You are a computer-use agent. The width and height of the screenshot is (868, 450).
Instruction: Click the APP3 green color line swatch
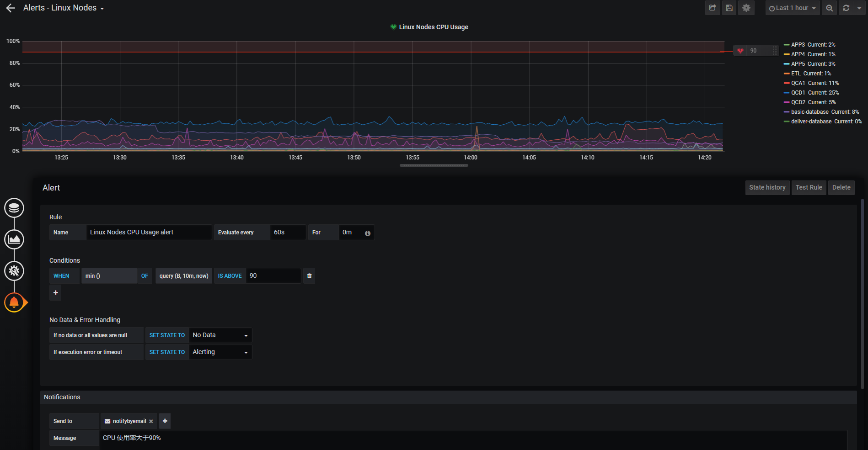[x=787, y=45]
